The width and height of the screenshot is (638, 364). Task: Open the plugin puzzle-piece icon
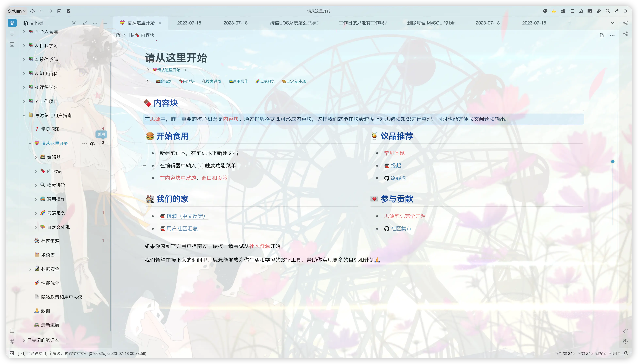545,11
